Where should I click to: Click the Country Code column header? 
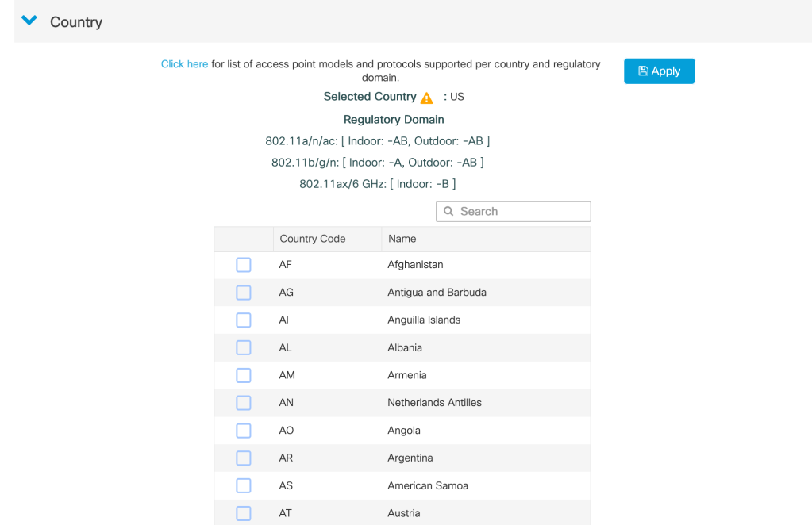[313, 239]
